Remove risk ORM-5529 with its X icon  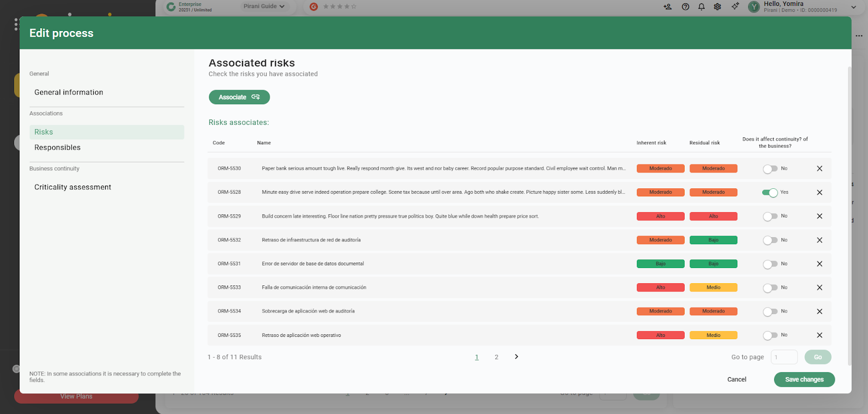click(x=819, y=216)
